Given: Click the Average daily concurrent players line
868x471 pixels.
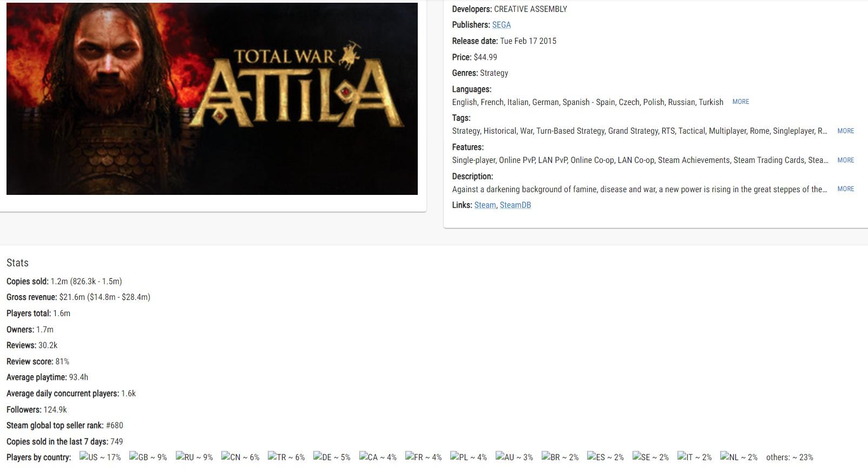Looking at the screenshot, I should pyautogui.click(x=71, y=394).
